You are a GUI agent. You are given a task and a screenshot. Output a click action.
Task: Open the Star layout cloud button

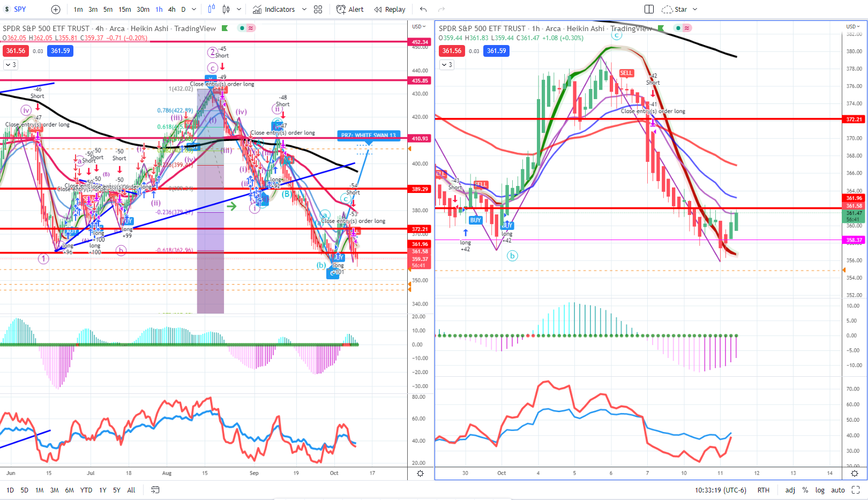674,9
